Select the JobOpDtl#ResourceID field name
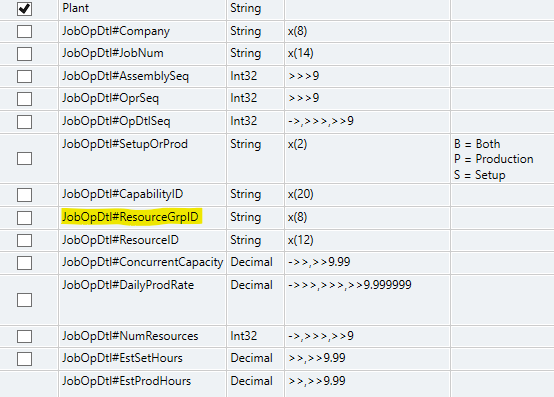This screenshot has height=397, width=554. pos(120,240)
